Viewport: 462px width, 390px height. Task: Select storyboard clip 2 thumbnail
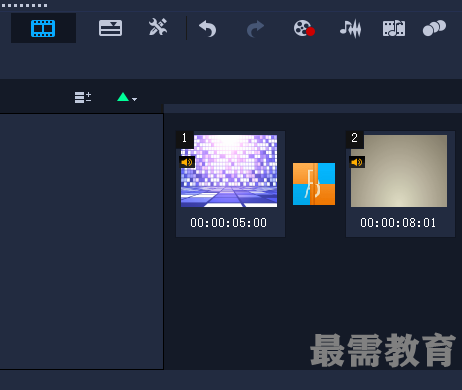(399, 171)
